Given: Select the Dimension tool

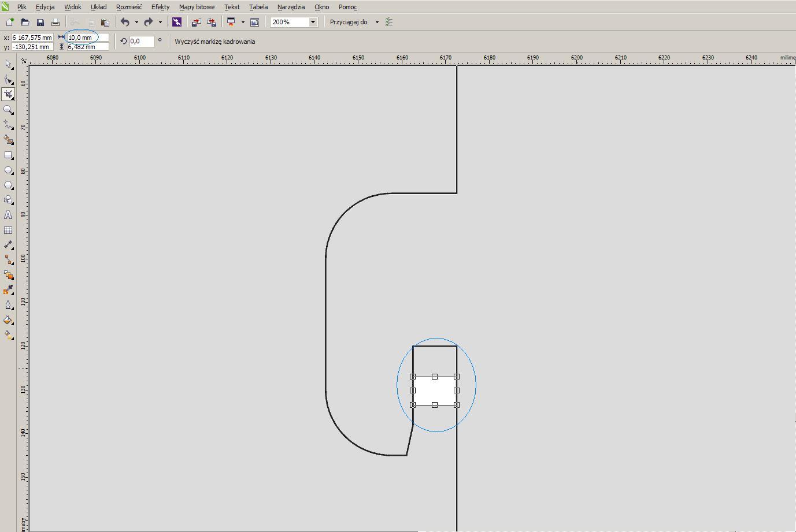Looking at the screenshot, I should [x=8, y=245].
